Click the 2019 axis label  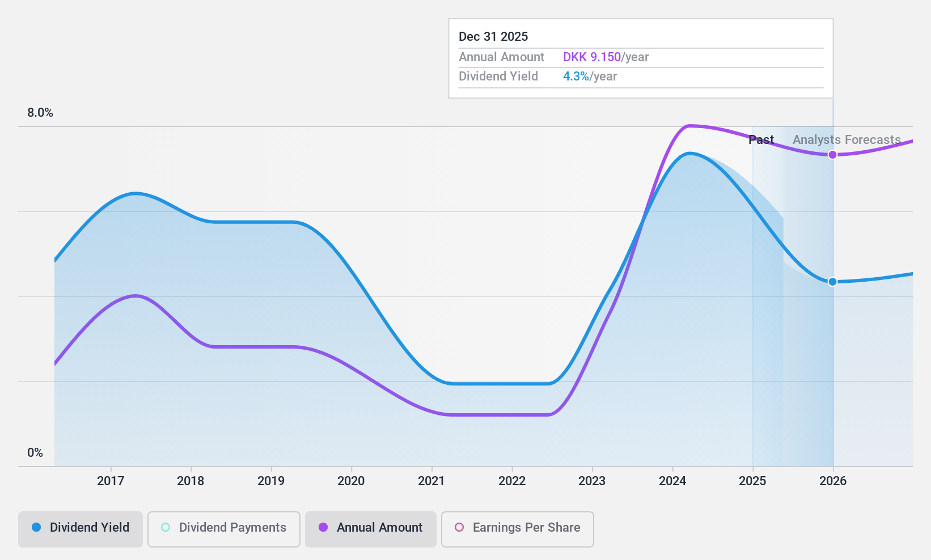271,481
